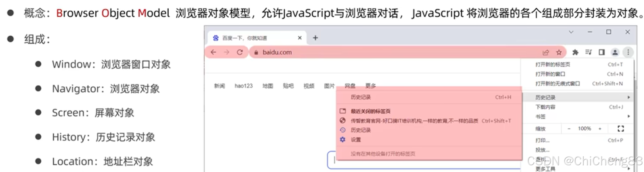The width and height of the screenshot is (644, 172).
Task: Click the share page icon in address bar
Action: [x=546, y=52]
